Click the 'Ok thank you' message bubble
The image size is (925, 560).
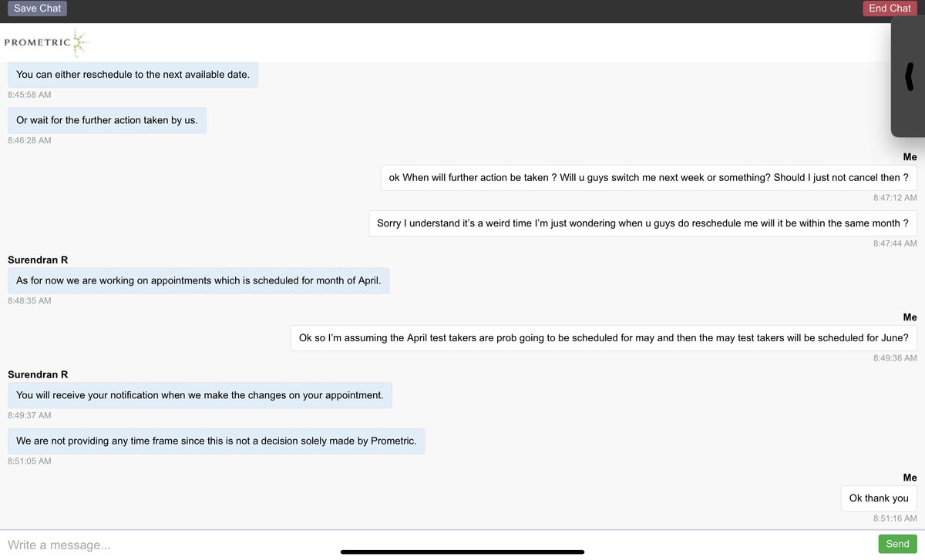[879, 498]
